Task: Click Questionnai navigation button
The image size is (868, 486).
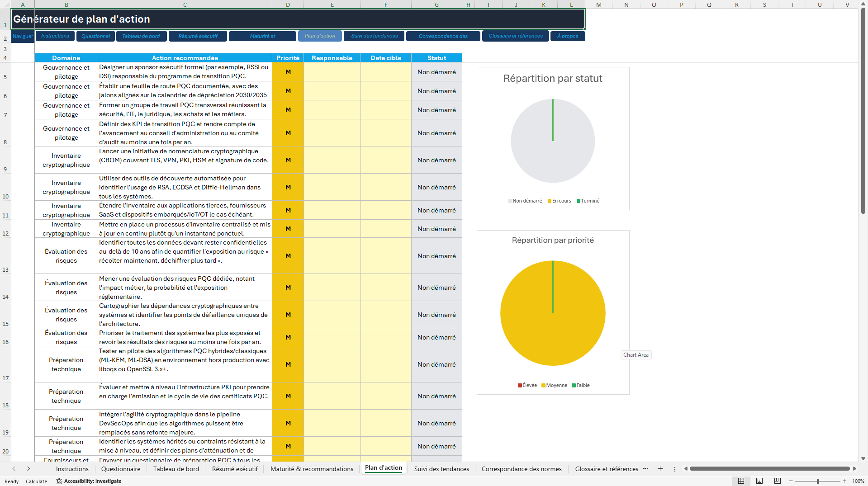Action: (x=95, y=36)
